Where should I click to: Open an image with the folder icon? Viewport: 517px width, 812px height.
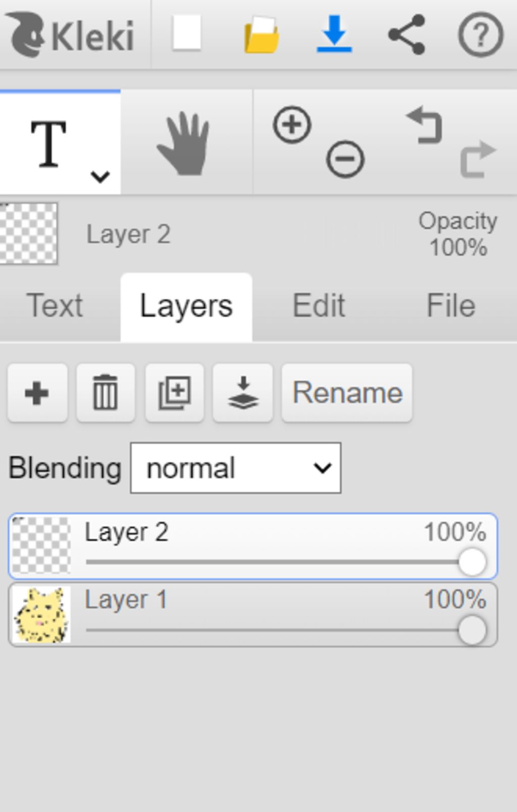pos(262,34)
